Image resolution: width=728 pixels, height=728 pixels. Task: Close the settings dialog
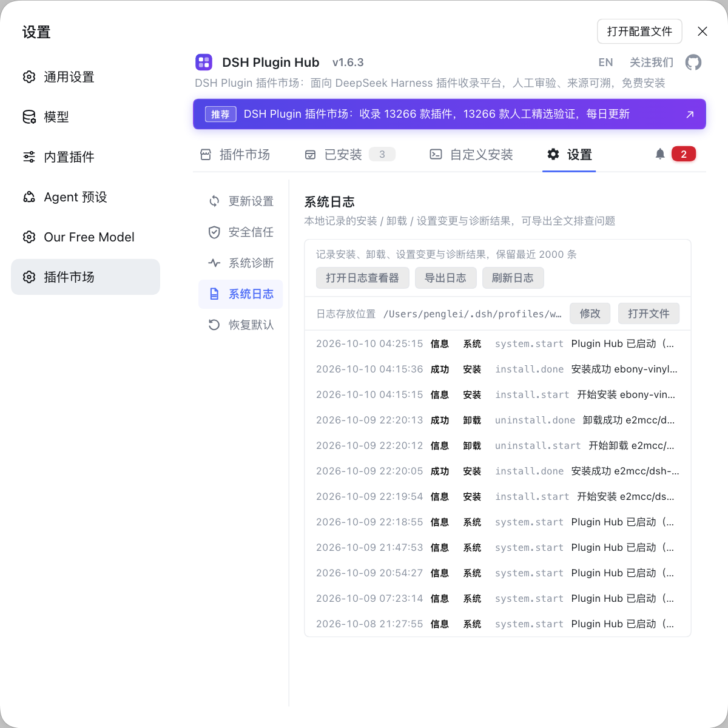[703, 32]
